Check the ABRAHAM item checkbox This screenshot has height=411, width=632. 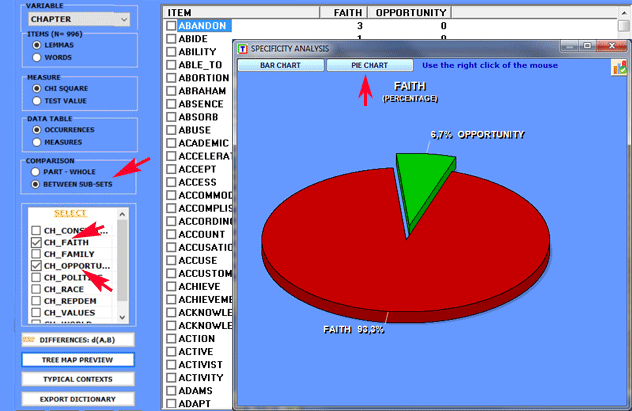coord(171,91)
